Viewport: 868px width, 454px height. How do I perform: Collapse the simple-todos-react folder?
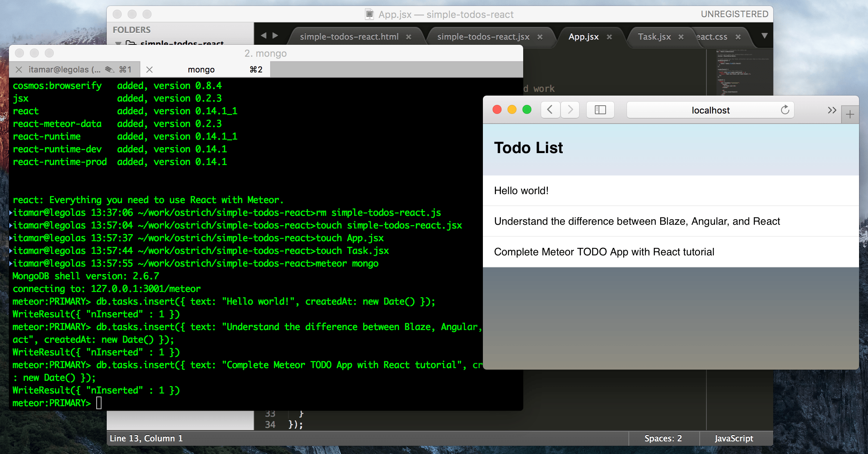(x=118, y=44)
